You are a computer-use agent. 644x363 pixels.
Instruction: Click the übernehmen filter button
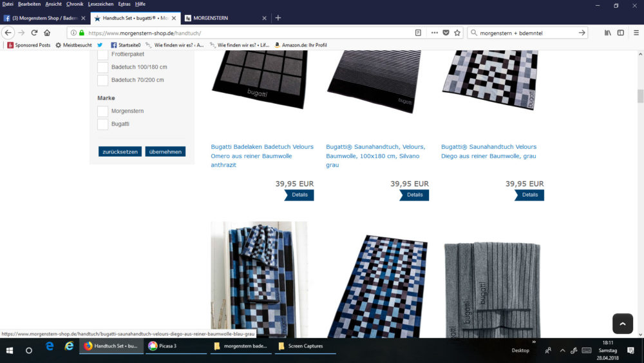point(166,152)
